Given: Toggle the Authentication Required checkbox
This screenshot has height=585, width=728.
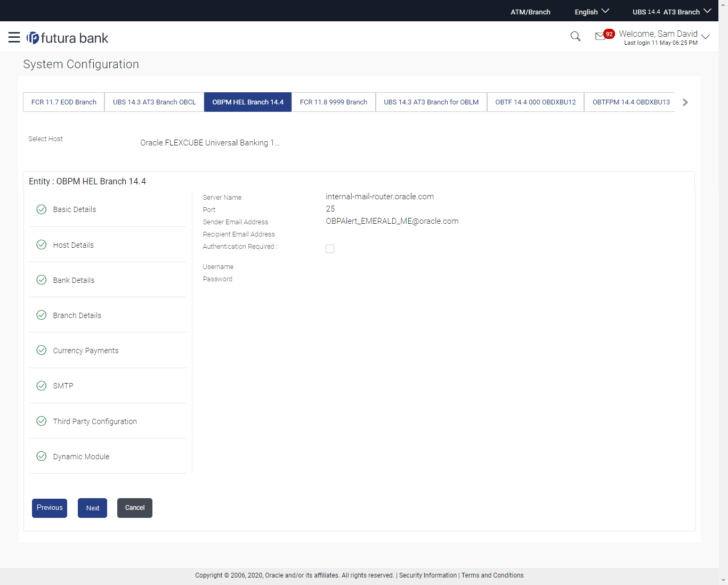Looking at the screenshot, I should 330,249.
